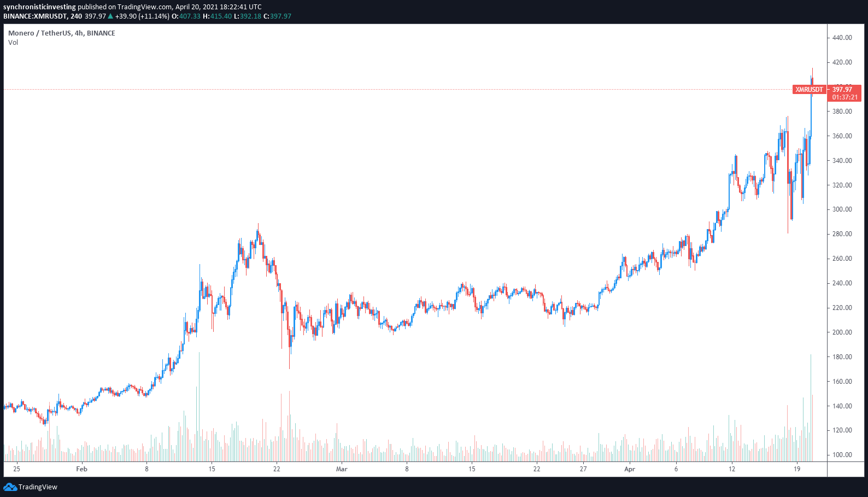Open the TradingView text link
Viewport: 868px width, 497px height.
point(38,487)
